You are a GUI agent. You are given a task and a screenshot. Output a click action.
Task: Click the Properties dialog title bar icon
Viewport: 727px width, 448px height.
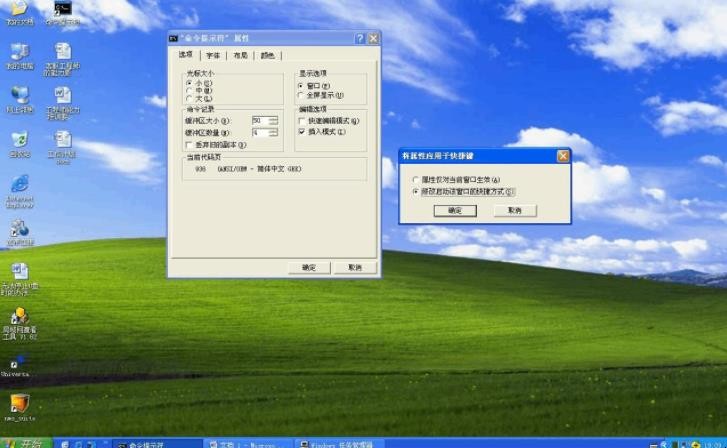(x=173, y=38)
